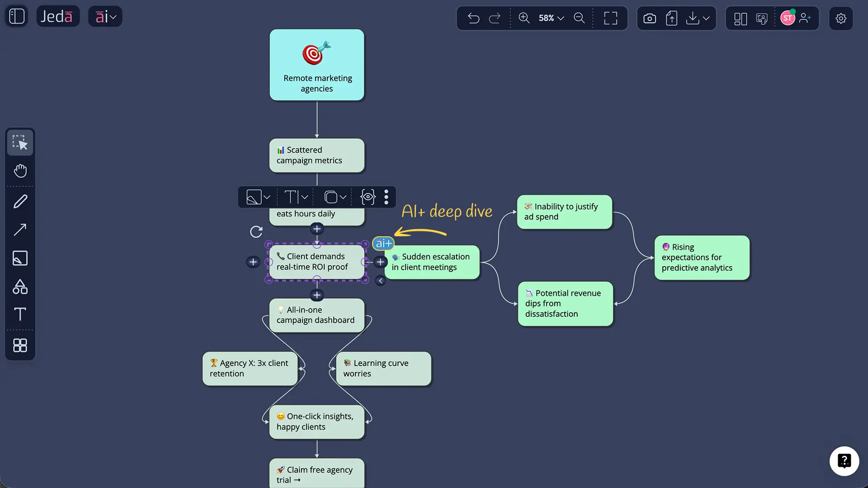Click the redo arrow

[495, 18]
